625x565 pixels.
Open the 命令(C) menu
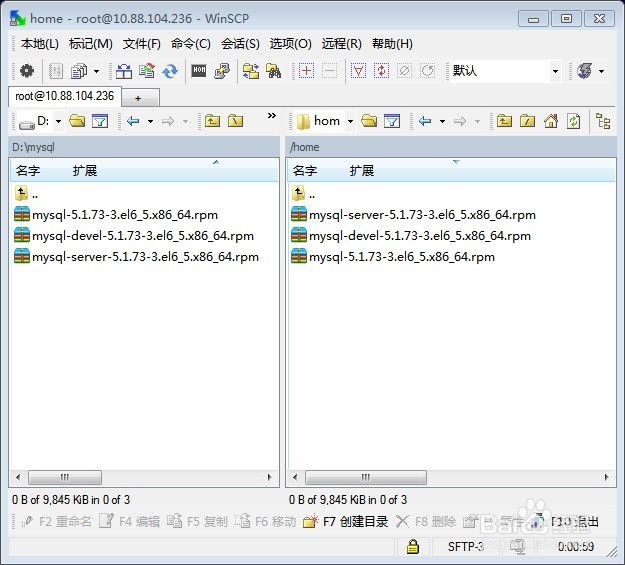[x=191, y=43]
